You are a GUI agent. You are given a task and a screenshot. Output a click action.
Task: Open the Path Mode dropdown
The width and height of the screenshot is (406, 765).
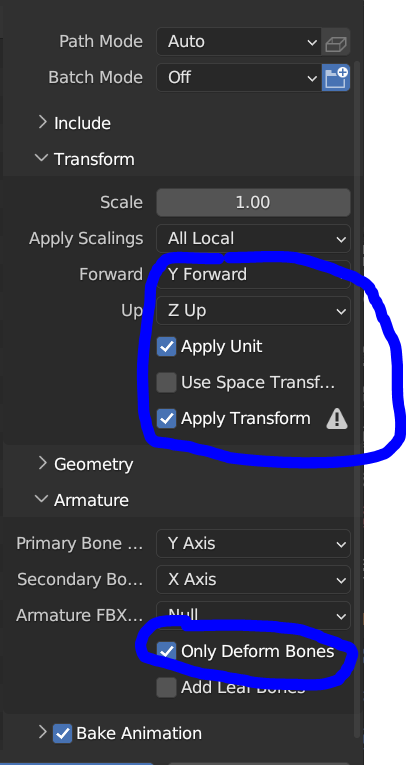tap(239, 42)
